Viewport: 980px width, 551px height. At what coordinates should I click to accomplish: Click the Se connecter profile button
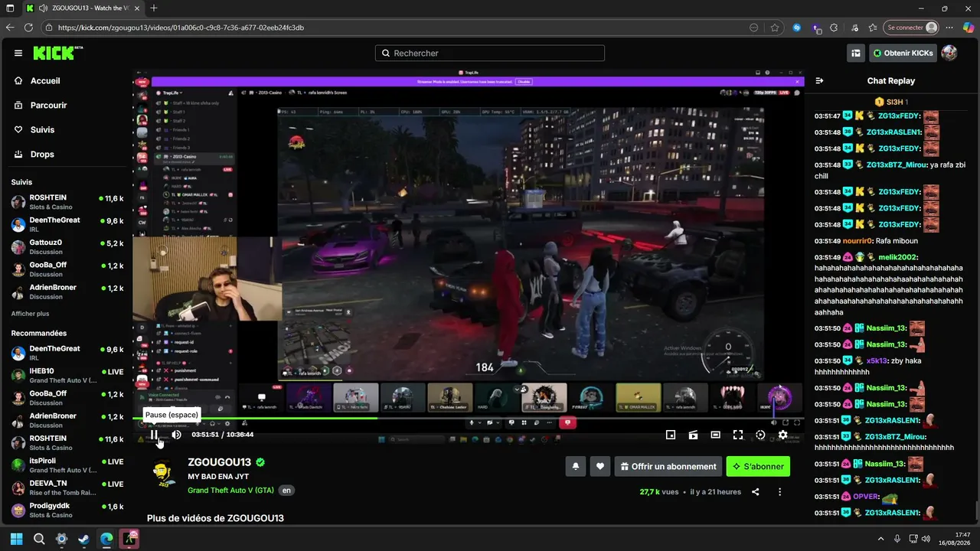click(x=911, y=28)
